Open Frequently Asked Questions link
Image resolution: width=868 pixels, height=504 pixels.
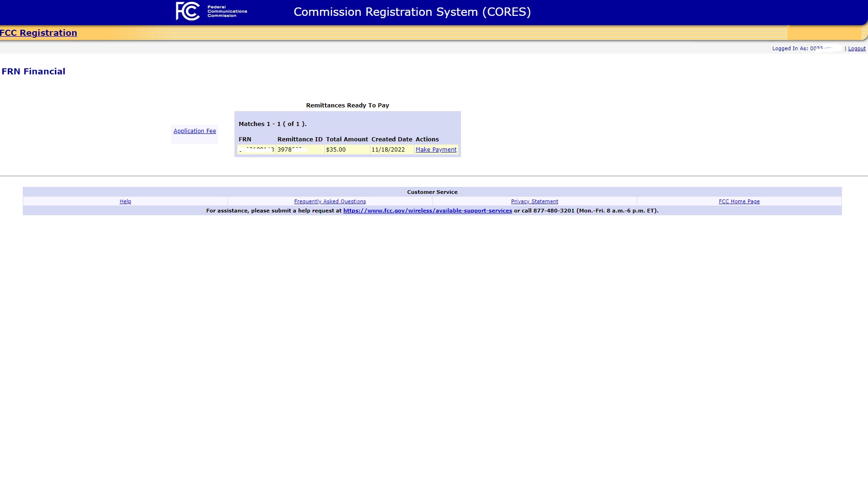coord(330,201)
